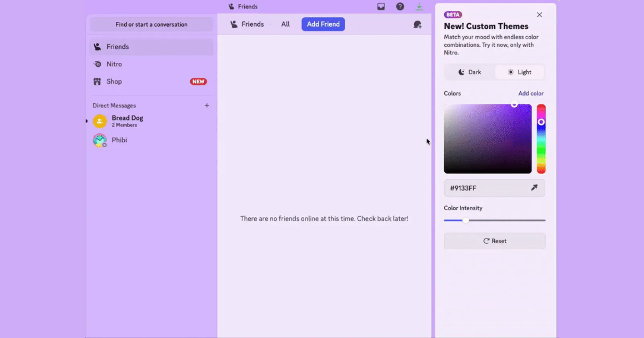644x338 pixels.
Task: Click the Friends waving icon in the sidebar
Action: pos(97,47)
